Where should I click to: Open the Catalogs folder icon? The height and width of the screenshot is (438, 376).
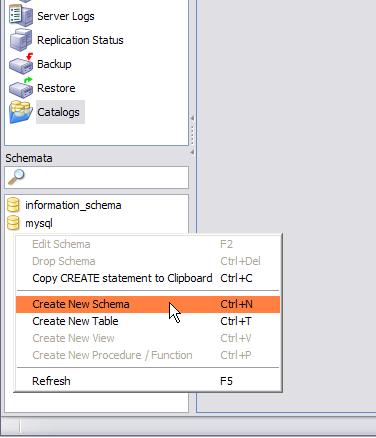(21, 112)
